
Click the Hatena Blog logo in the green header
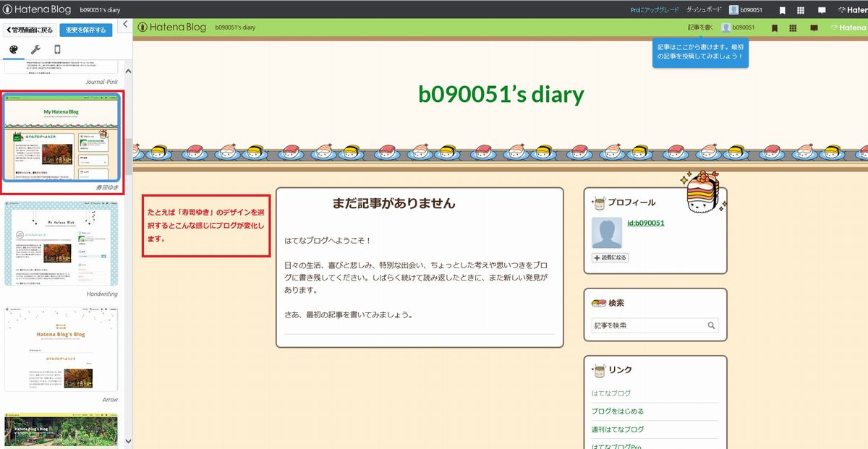click(x=172, y=27)
